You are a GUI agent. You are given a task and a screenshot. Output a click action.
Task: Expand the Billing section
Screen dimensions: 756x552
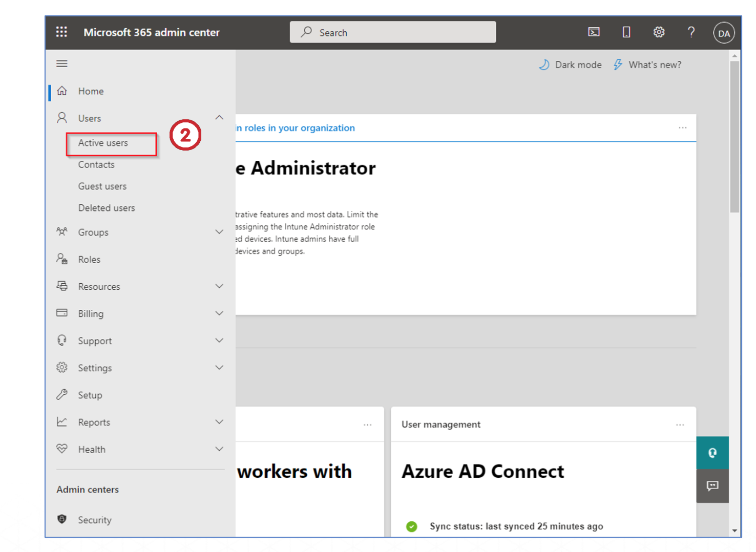219,313
